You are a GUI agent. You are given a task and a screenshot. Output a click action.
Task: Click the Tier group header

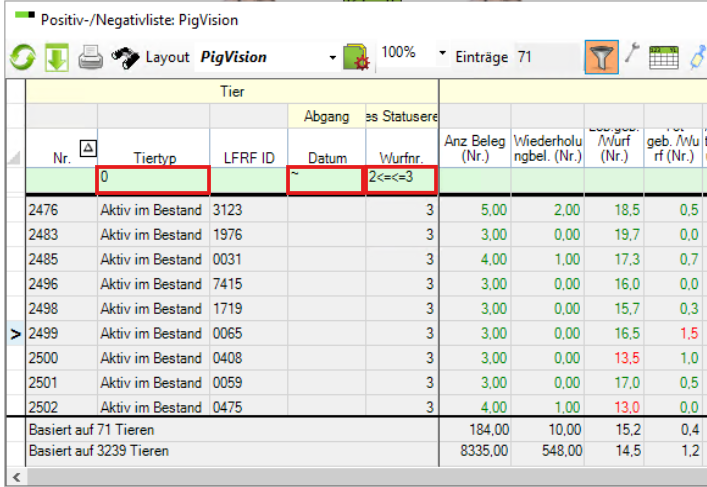point(232,92)
